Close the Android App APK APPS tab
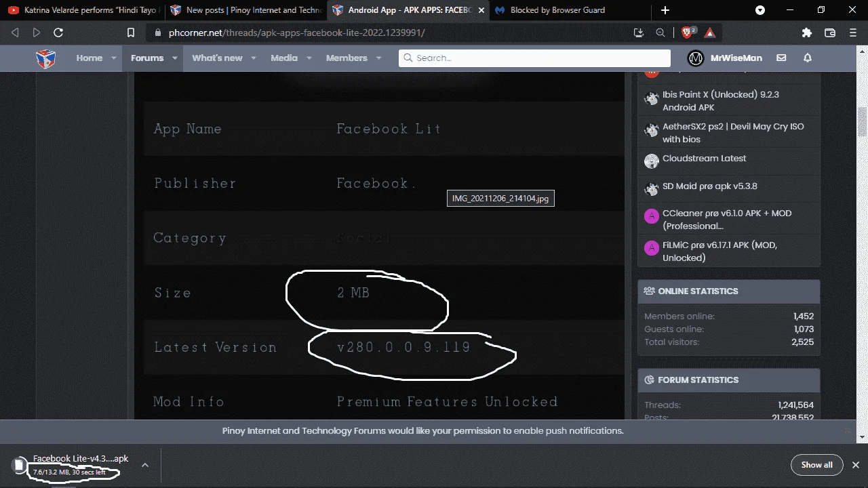 (x=481, y=10)
